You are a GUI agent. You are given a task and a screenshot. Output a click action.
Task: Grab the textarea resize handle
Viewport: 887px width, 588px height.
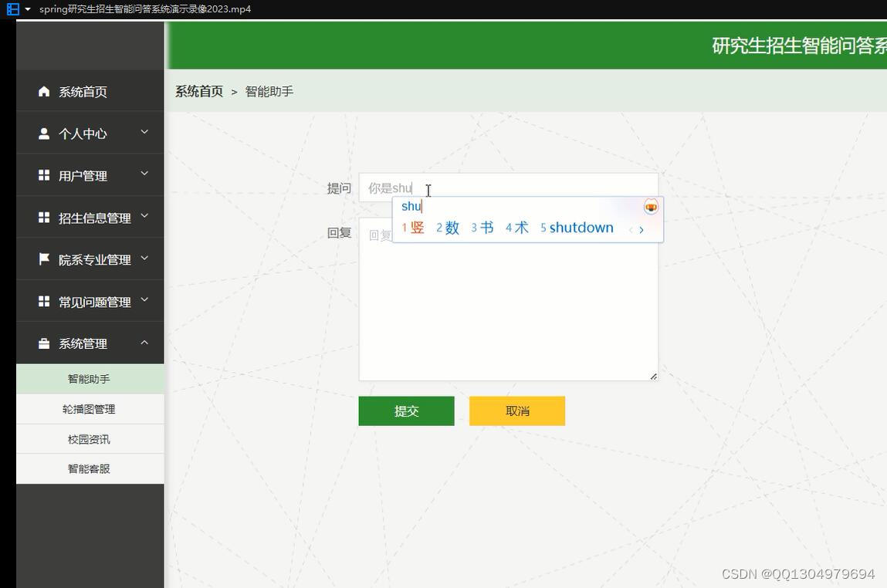tap(653, 376)
